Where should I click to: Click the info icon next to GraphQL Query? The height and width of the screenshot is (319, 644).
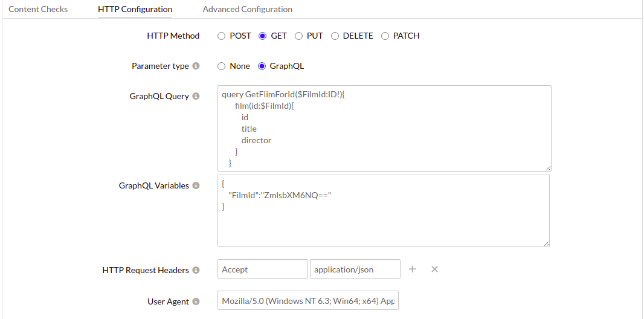pyautogui.click(x=196, y=97)
